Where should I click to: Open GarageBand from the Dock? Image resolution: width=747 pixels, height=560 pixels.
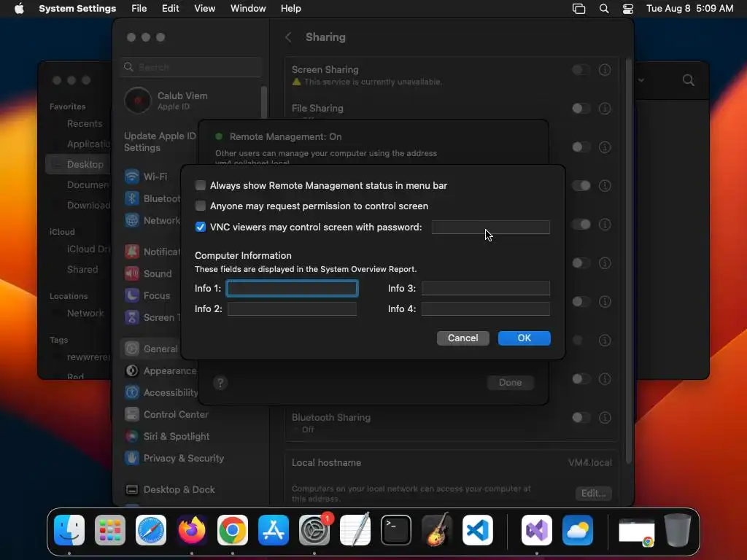pos(437,529)
